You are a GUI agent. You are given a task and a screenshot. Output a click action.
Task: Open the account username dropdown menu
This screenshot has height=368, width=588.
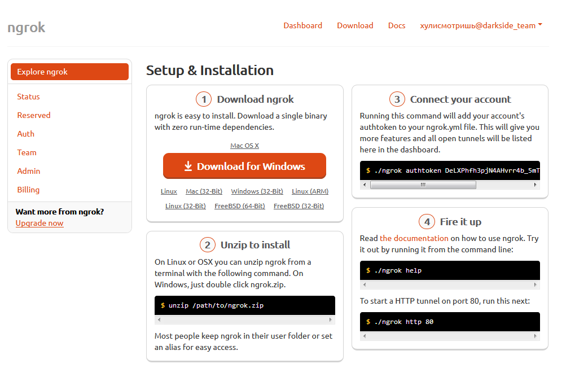tap(481, 25)
